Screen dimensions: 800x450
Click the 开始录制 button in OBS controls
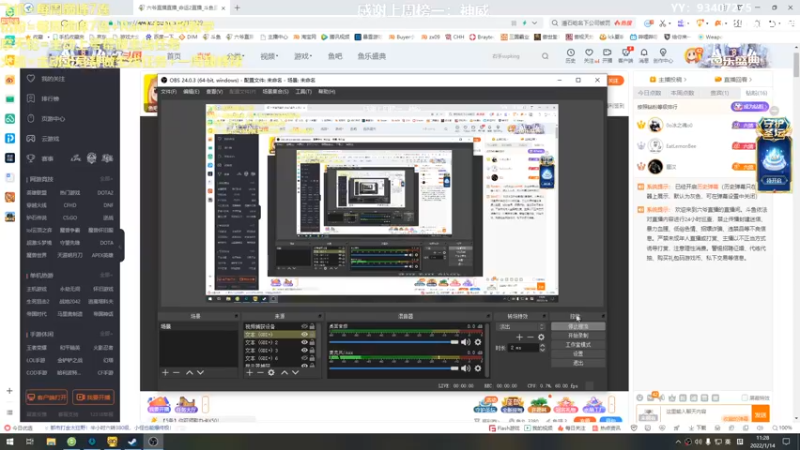coord(578,336)
